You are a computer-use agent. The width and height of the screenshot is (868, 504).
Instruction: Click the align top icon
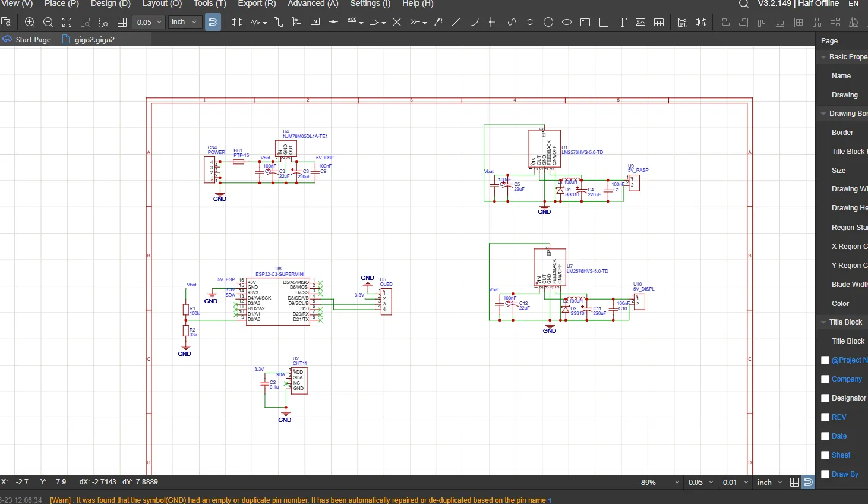(x=762, y=22)
